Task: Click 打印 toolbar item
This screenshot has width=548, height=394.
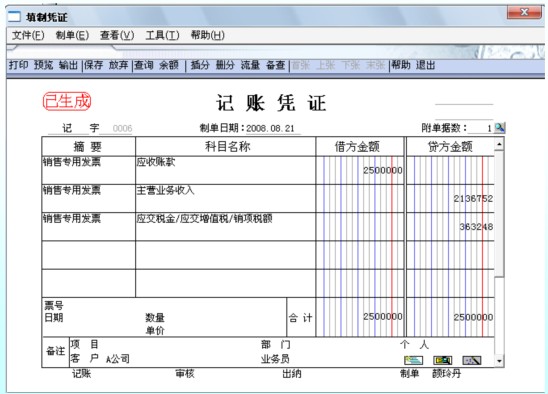Action: [19, 65]
